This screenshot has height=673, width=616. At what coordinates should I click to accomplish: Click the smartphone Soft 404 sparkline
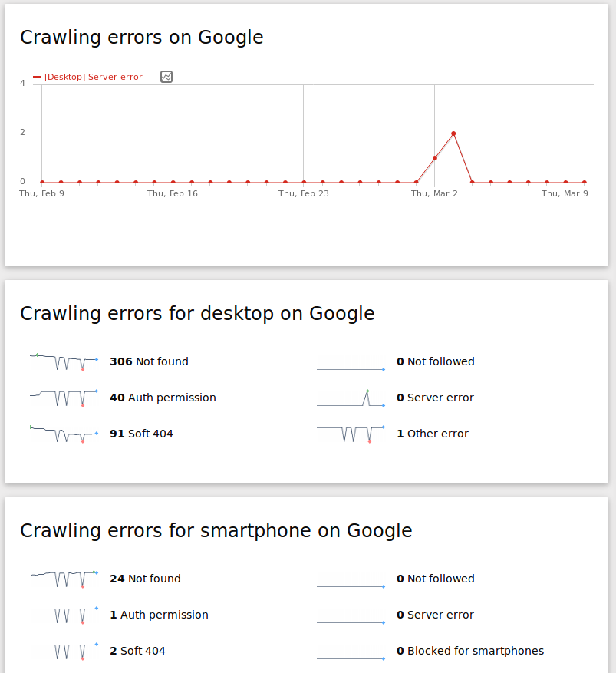tap(64, 651)
